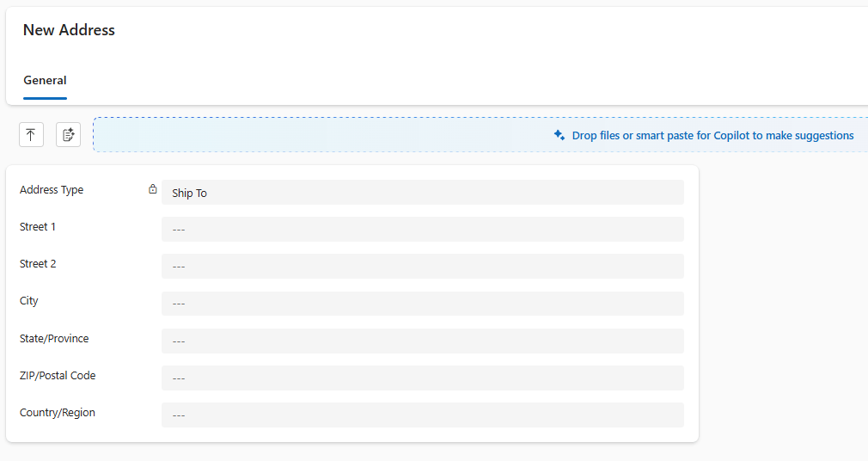Switch to the General tab
The width and height of the screenshot is (868, 461).
tap(45, 81)
